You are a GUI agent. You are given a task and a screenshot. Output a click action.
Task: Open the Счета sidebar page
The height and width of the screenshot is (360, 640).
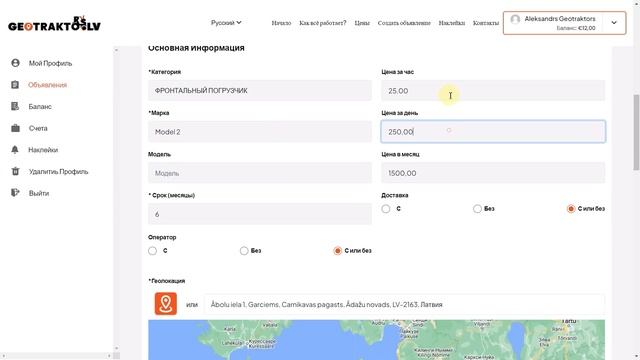coord(38,128)
